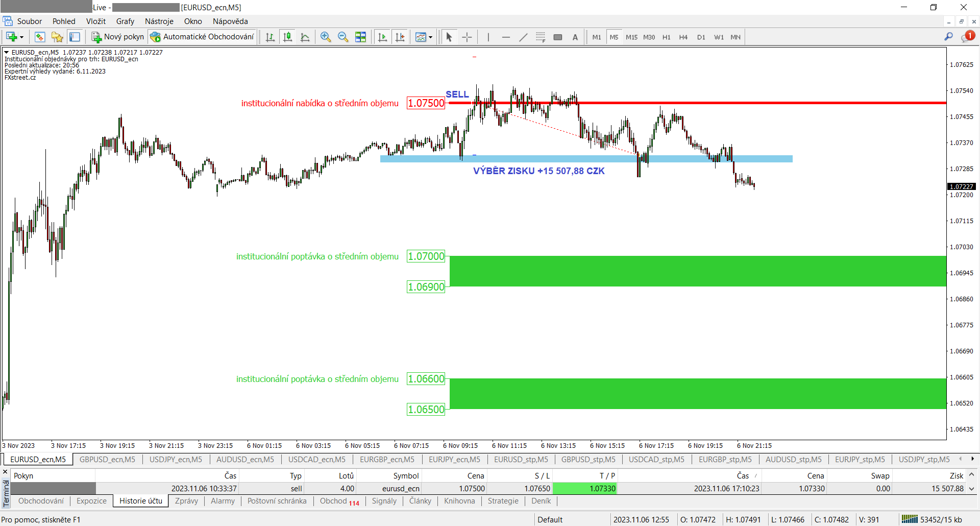Switch timeframe to M15
Viewport: 980px width, 526px height.
631,37
